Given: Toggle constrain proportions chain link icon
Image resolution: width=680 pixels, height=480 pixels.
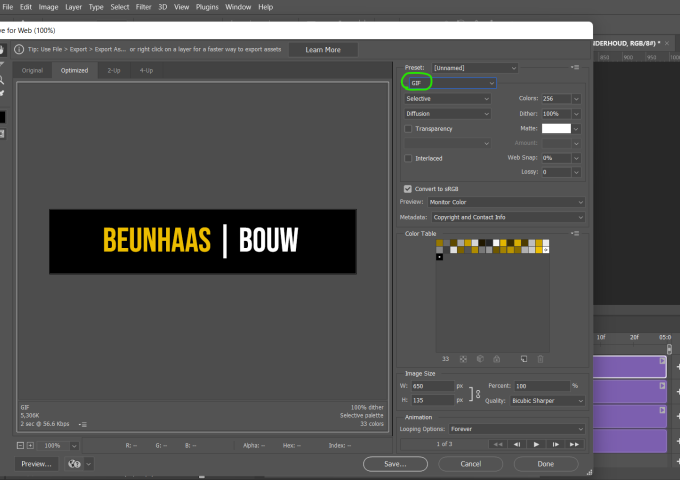Looking at the screenshot, I should (x=478, y=394).
